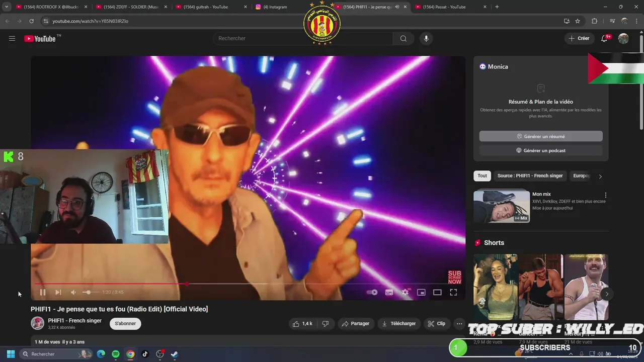Open Spotify from the taskbar
This screenshot has height=362, width=644.
(116, 354)
